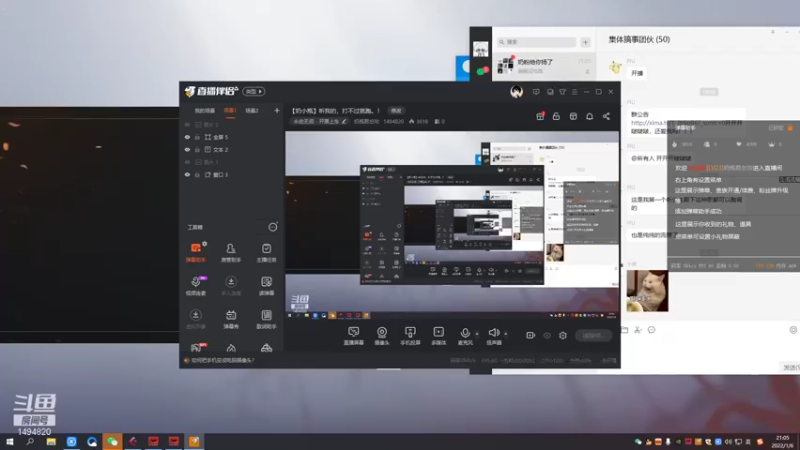Expand the speaker options arrow
The width and height of the screenshot is (800, 450).
[506, 334]
